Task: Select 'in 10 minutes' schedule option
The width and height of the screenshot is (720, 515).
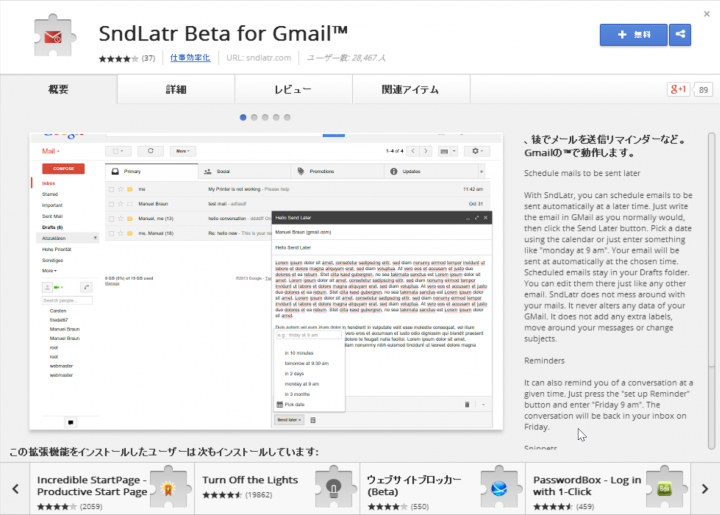Action: point(299,353)
